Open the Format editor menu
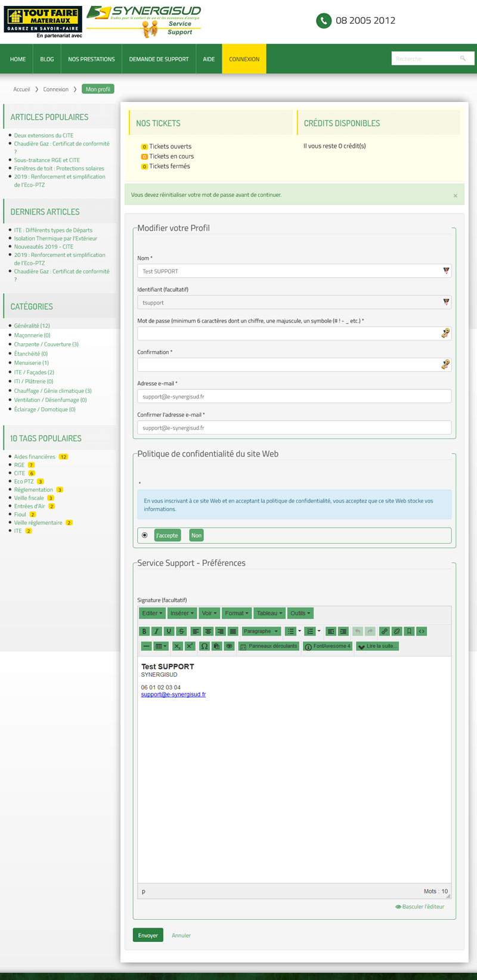477x980 pixels. [237, 613]
